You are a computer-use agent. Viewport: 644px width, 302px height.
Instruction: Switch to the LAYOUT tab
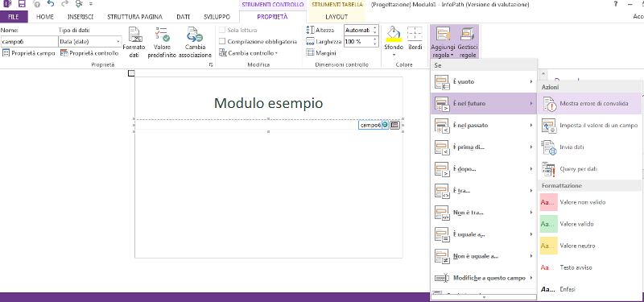pyautogui.click(x=336, y=17)
